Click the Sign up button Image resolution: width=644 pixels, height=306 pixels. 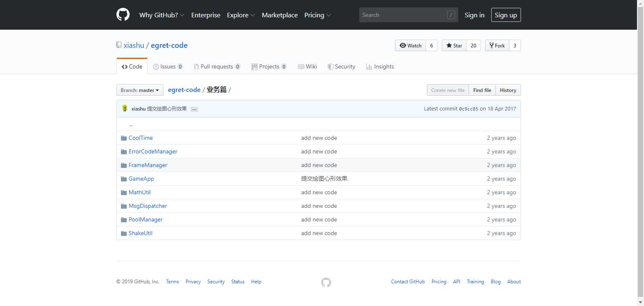click(506, 15)
